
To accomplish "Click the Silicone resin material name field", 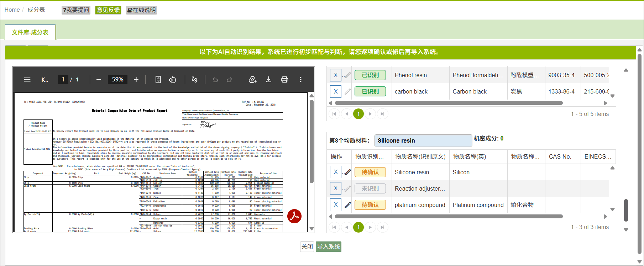I will 423,140.
